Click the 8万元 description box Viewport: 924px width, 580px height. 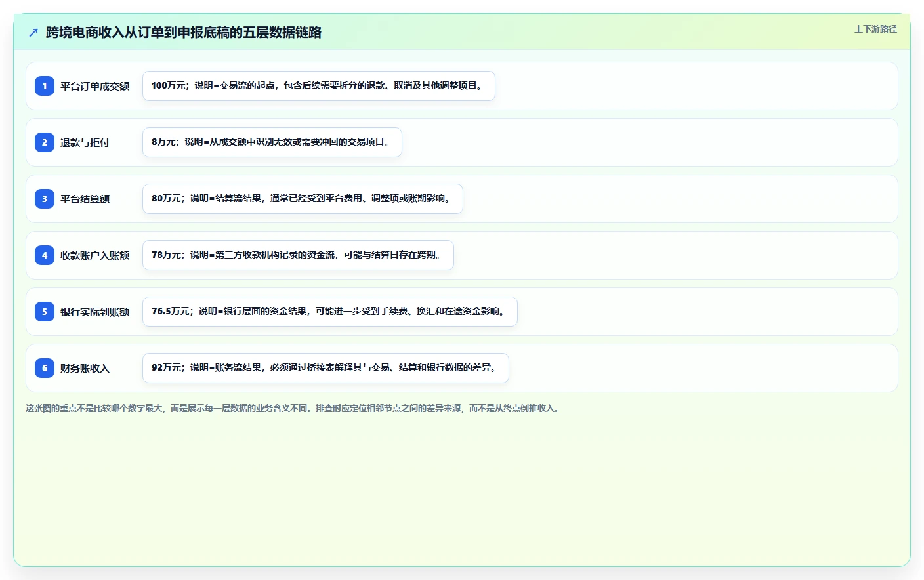pyautogui.click(x=272, y=142)
